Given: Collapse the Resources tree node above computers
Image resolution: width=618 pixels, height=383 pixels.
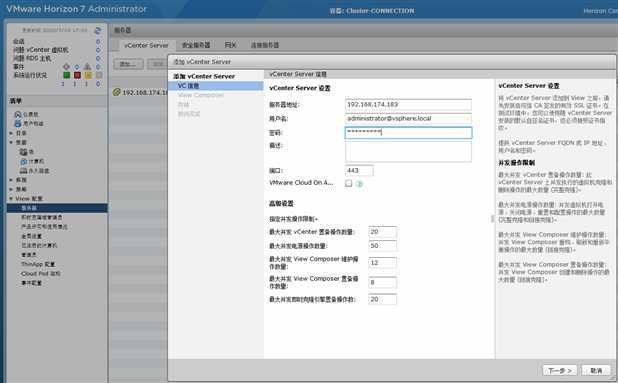Looking at the screenshot, I should pyautogui.click(x=11, y=142).
